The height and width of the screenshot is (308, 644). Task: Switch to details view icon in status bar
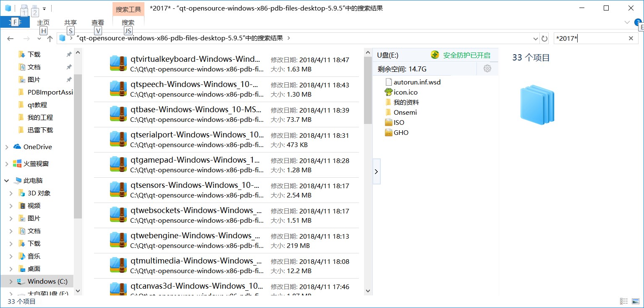pos(624,301)
